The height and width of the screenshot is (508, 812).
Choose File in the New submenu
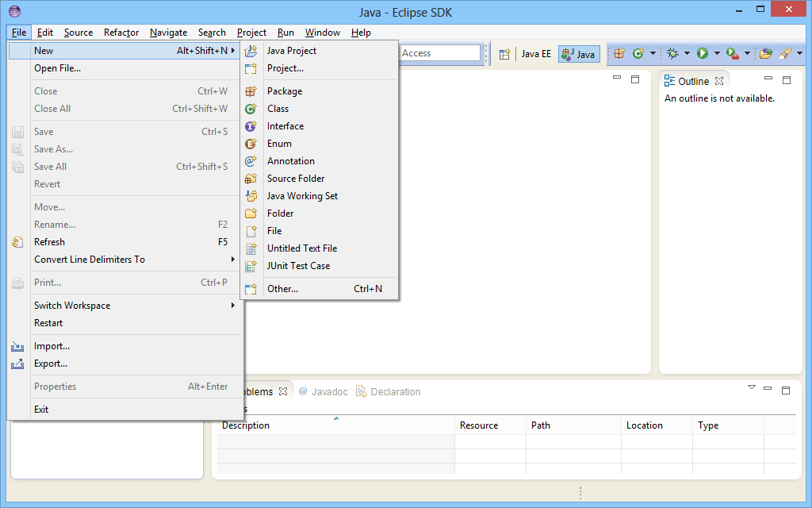(x=320, y=231)
